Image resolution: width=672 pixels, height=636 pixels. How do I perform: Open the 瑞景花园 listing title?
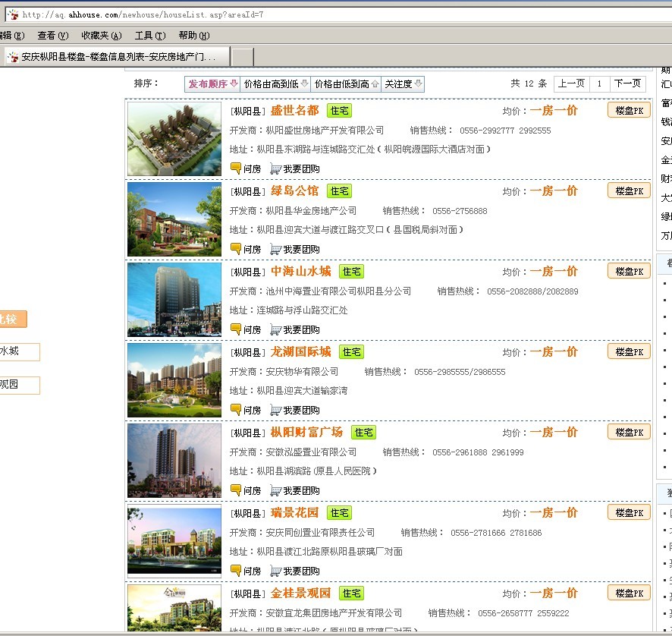tap(295, 512)
